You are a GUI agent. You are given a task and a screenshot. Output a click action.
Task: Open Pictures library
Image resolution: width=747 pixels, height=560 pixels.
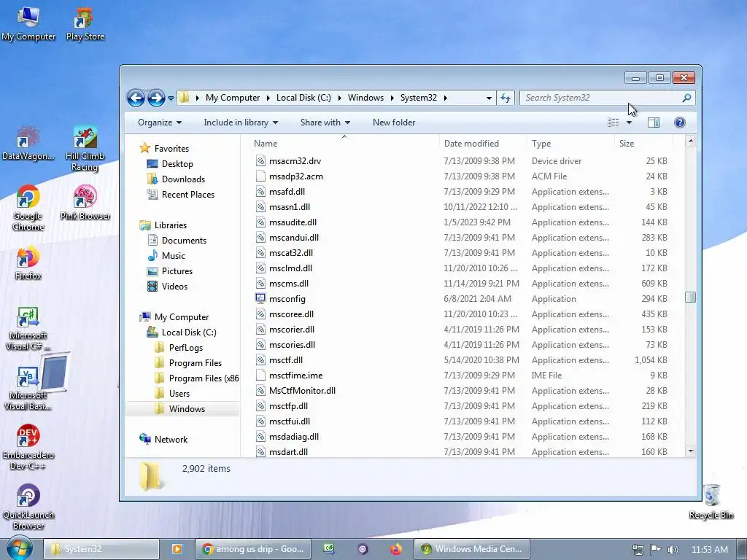tap(170, 271)
